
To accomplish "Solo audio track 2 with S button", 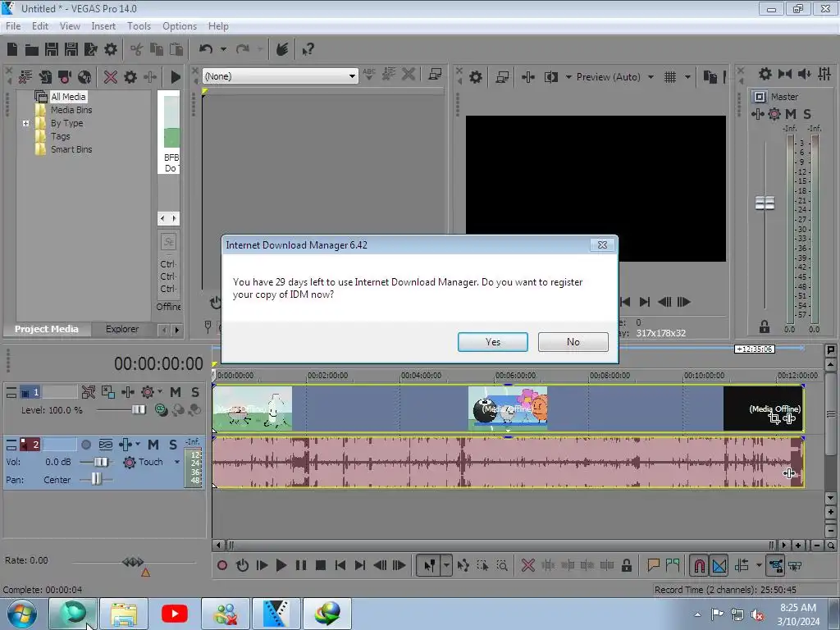I will point(172,445).
